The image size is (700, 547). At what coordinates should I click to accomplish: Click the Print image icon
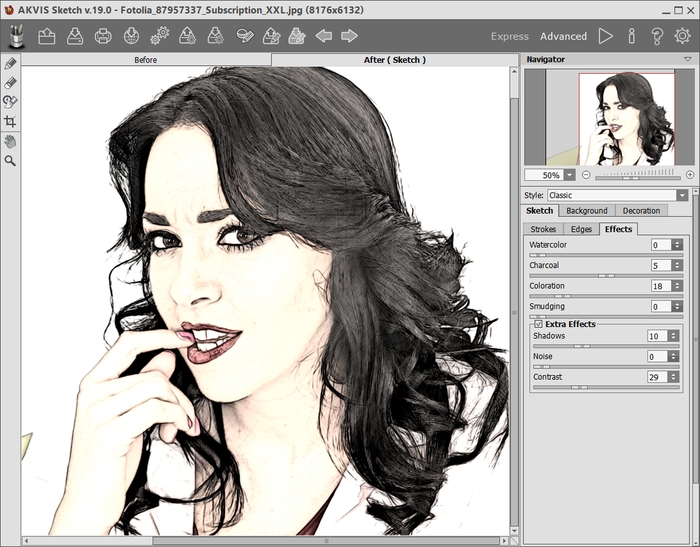click(103, 36)
